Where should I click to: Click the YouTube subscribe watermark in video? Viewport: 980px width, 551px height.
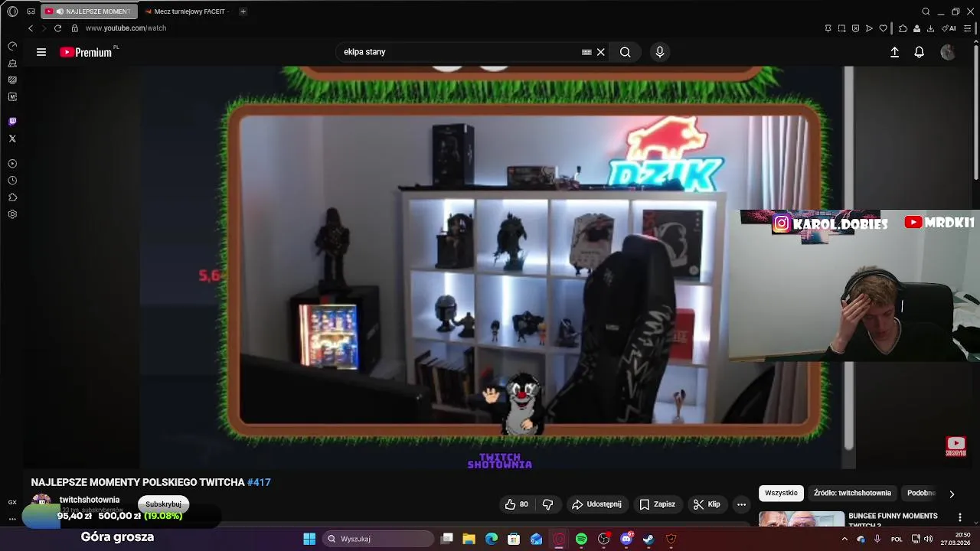[955, 446]
